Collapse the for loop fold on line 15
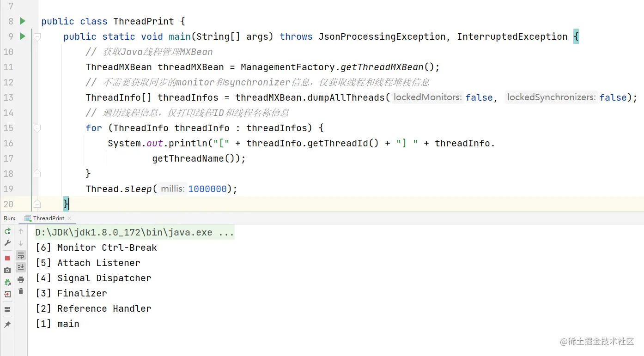 click(37, 128)
